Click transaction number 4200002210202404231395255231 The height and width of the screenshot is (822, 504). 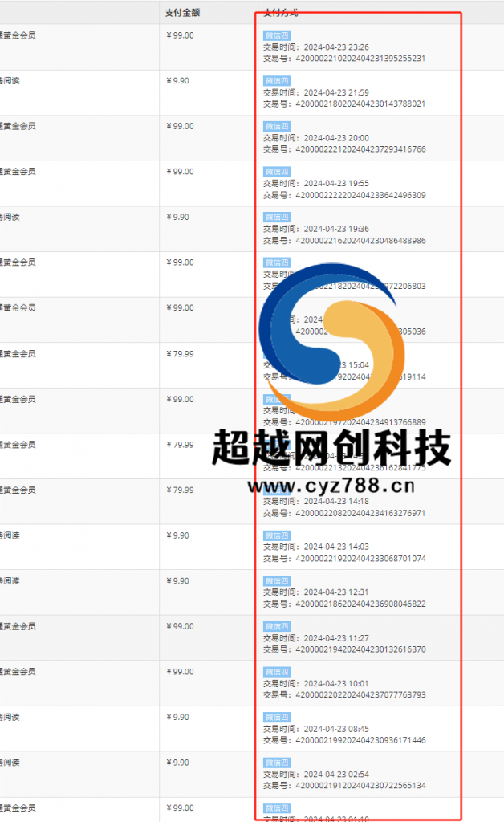(360, 59)
